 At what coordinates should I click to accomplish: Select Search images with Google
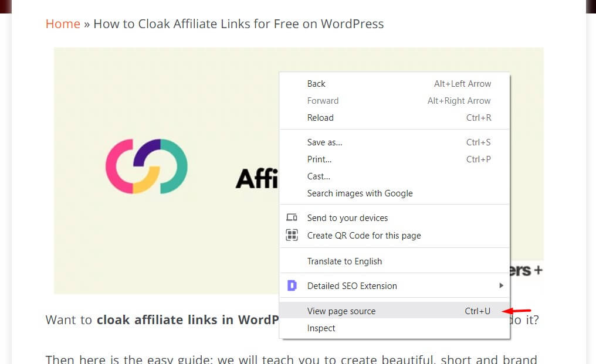click(395, 193)
